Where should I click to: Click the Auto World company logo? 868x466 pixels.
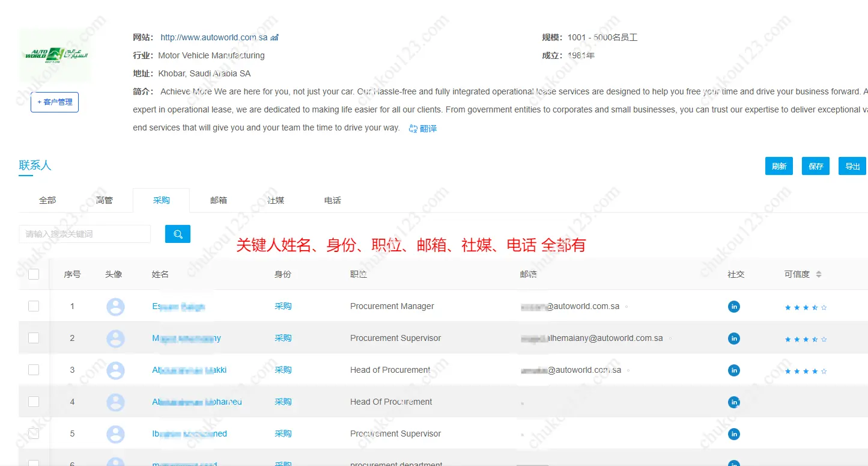coord(55,55)
